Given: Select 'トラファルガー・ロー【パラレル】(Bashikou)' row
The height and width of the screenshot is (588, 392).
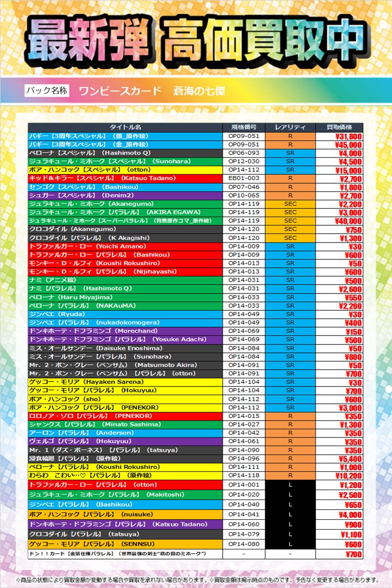Looking at the screenshot, I should [196, 254].
